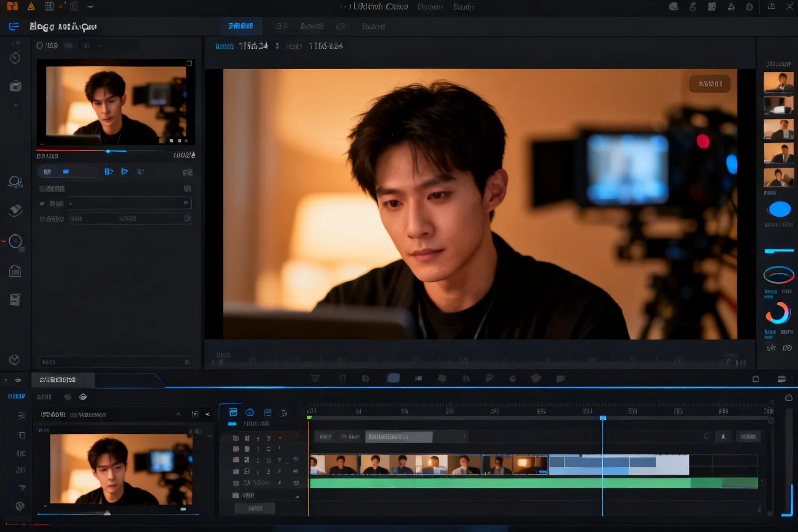Toggle the folder icon in the top track row

pyautogui.click(x=236, y=438)
